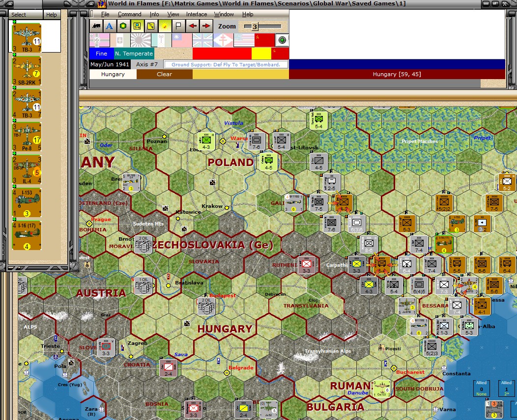Click the brown Clear terrain label
Viewport: 517px width, 420px height.
165,74
